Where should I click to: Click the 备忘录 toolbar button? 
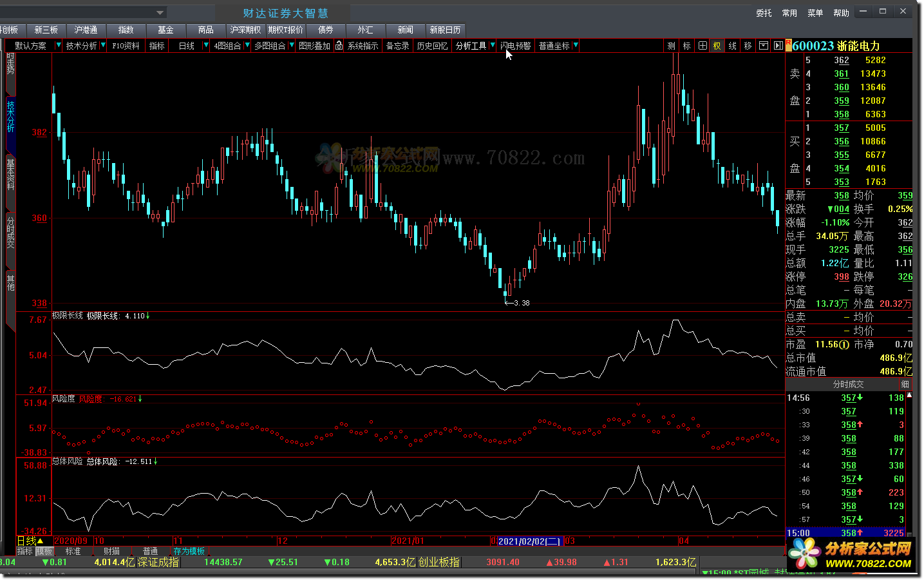point(397,46)
